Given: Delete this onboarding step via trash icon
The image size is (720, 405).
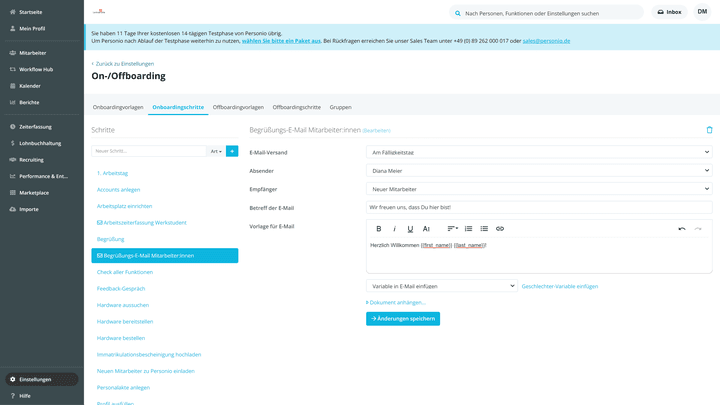Looking at the screenshot, I should pos(709,130).
